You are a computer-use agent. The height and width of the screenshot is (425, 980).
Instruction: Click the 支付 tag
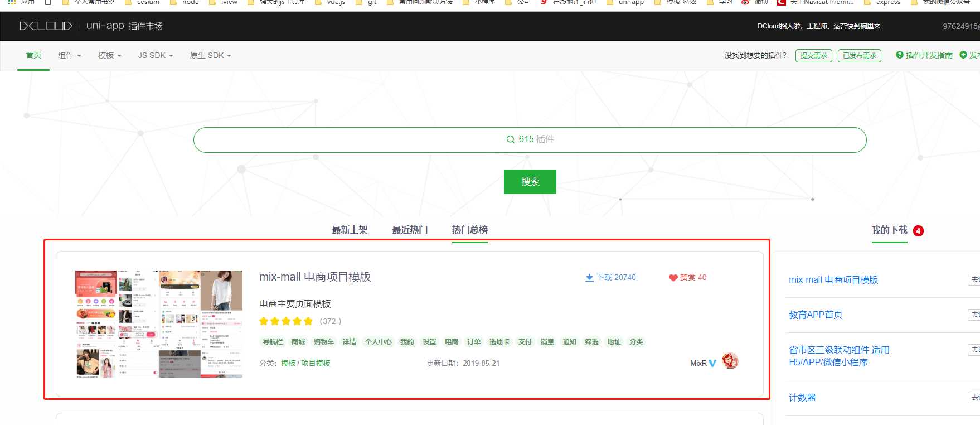pyautogui.click(x=525, y=342)
